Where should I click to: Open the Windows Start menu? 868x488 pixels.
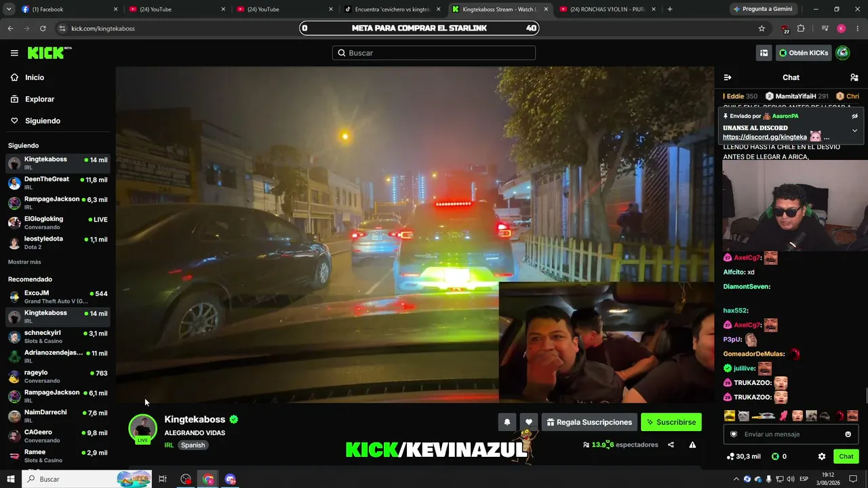(11, 479)
